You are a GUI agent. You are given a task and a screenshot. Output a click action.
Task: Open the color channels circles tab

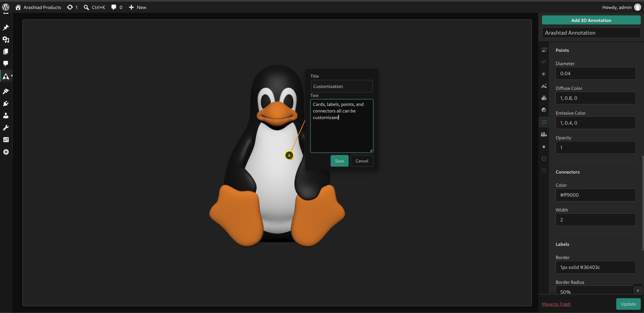point(544,98)
